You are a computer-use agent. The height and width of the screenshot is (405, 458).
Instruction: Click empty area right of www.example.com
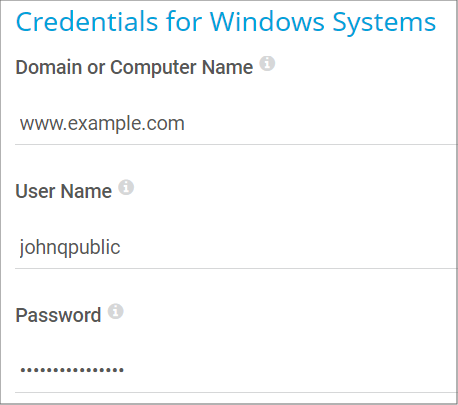[x=320, y=124]
